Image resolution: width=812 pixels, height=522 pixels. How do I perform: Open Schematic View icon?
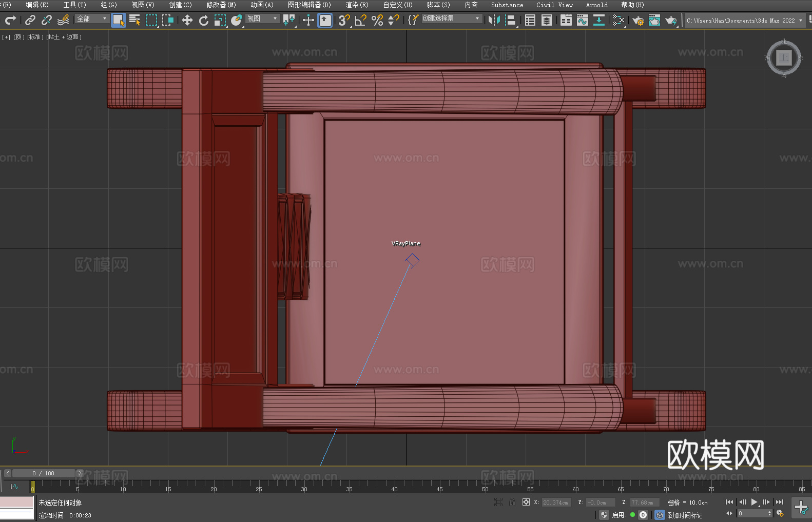pyautogui.click(x=599, y=20)
